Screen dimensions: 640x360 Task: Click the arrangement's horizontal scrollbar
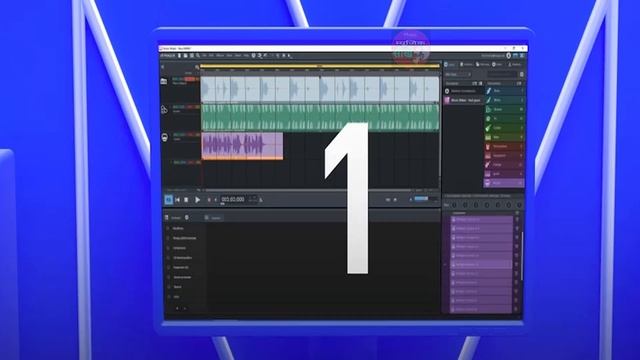tap(310, 190)
